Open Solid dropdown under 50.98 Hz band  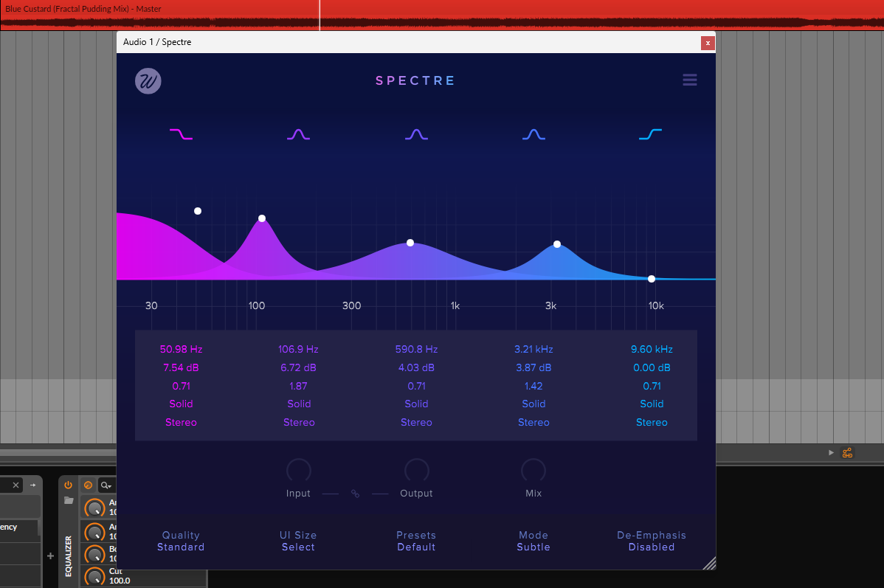[181, 404]
